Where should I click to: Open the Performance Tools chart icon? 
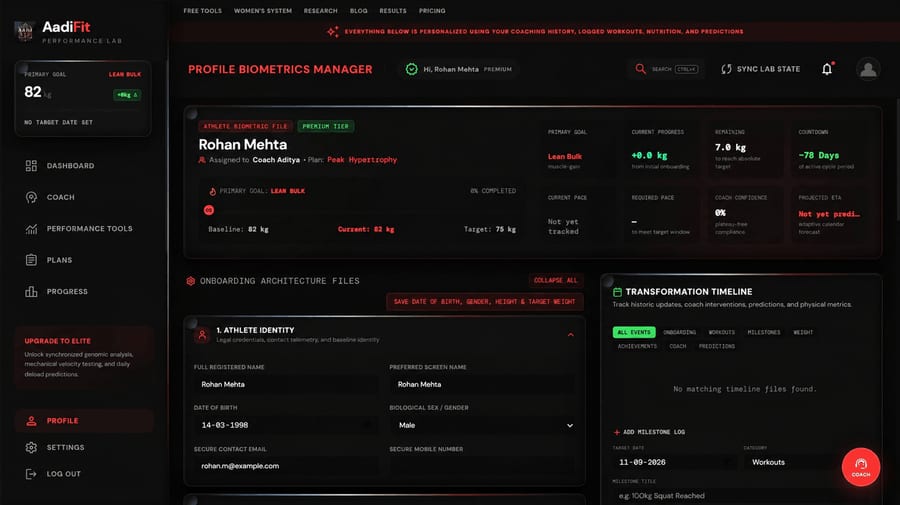tap(31, 229)
